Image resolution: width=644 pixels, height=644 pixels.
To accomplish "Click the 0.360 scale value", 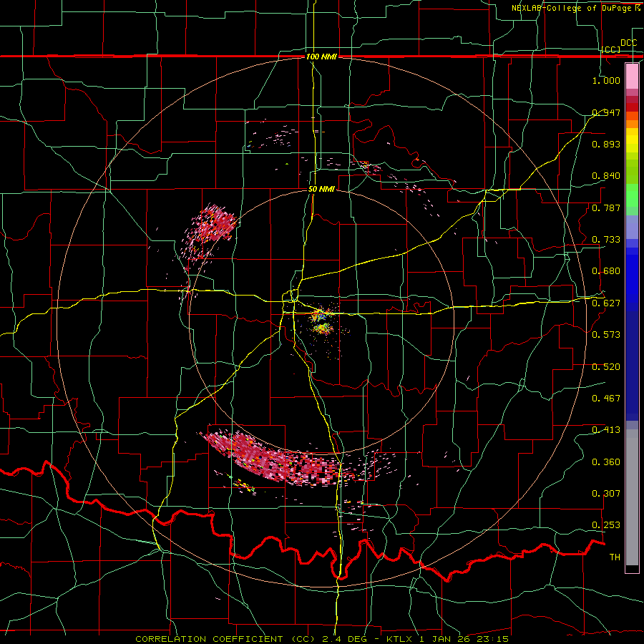I will [x=606, y=462].
